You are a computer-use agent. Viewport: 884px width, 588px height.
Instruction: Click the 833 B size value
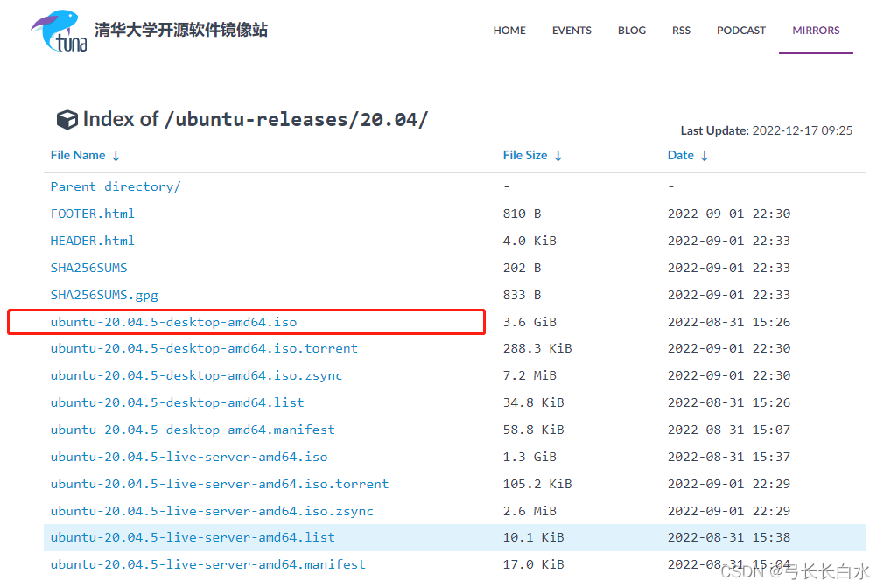tap(522, 295)
